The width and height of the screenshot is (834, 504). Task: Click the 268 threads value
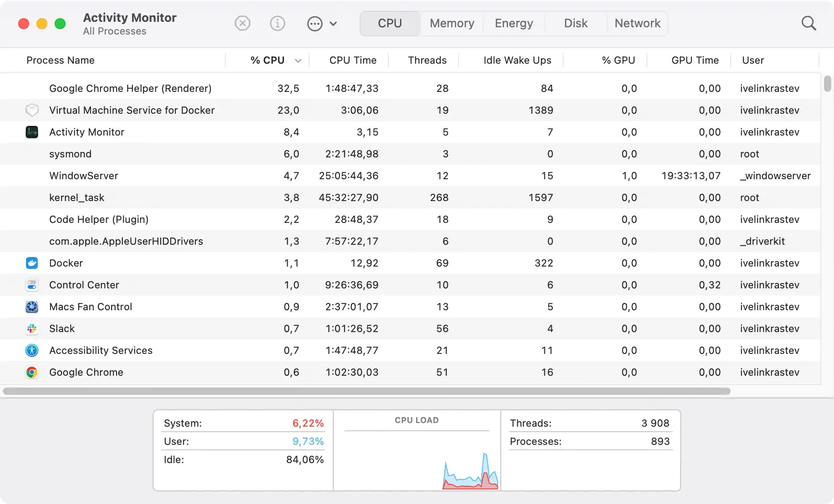[x=439, y=197]
